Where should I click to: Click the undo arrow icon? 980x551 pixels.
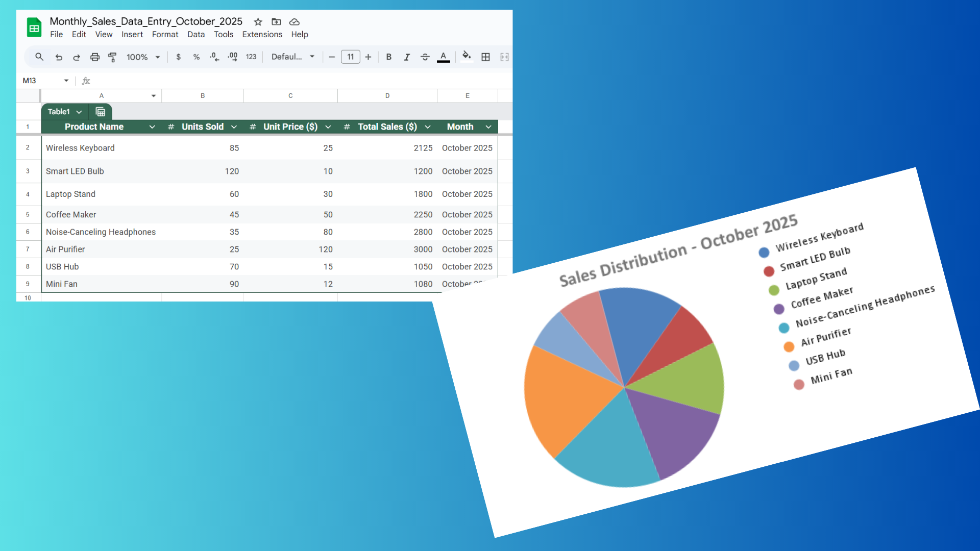click(x=59, y=57)
